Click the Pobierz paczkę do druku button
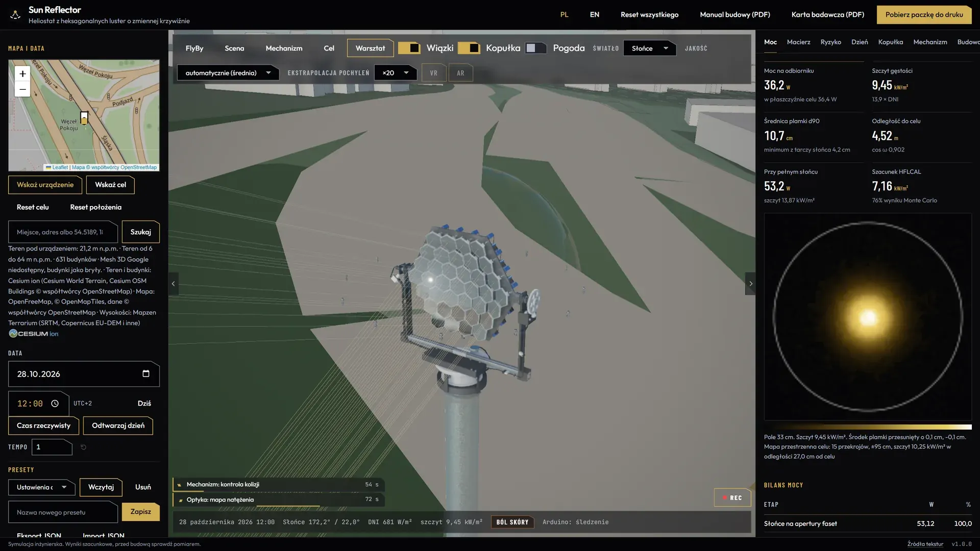This screenshot has height=551, width=980. [x=924, y=15]
